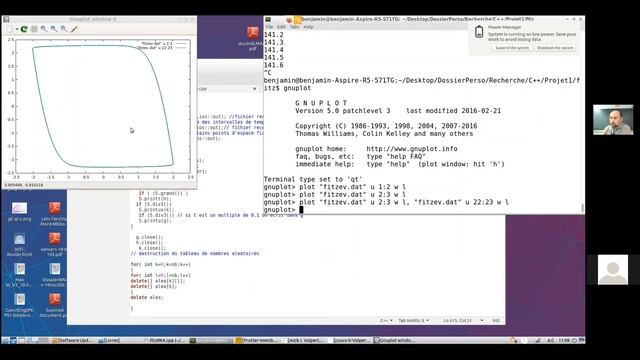Image resolution: width=640 pixels, height=360 pixels.
Task: Click the Gnuplot window menu icon in title bar
Action: pos(6,19)
